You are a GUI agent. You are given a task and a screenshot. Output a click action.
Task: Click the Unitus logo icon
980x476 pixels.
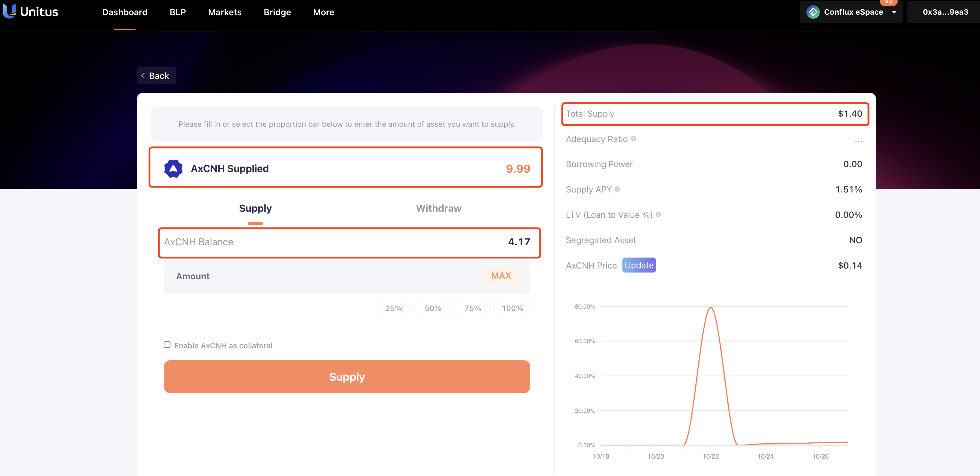point(9,11)
